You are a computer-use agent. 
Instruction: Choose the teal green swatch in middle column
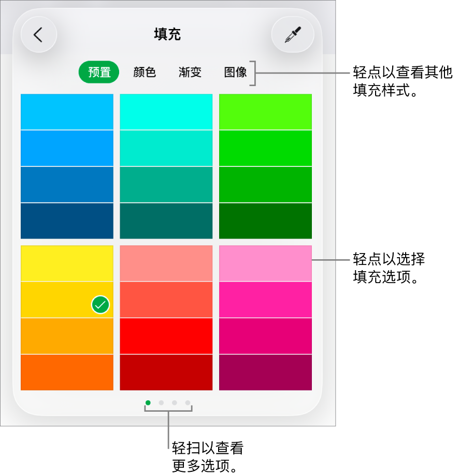click(166, 184)
